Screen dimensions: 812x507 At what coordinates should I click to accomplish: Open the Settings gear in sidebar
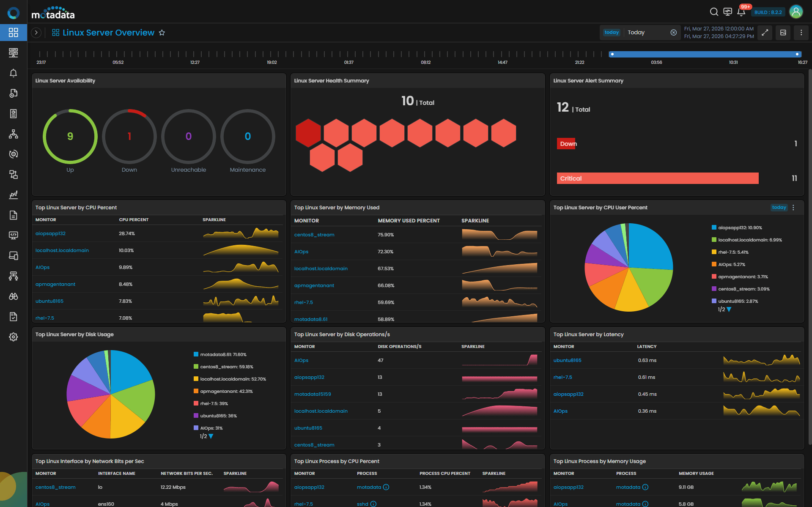pyautogui.click(x=14, y=337)
